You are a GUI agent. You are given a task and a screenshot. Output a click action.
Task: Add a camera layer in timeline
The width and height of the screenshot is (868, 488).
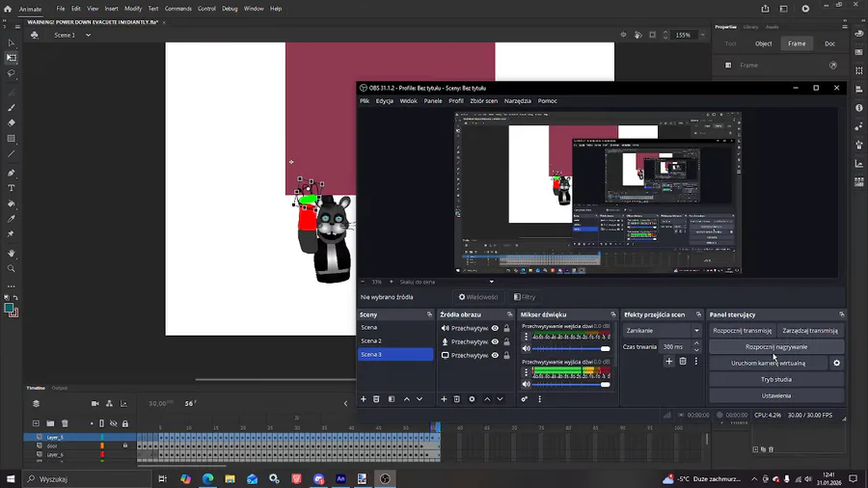coord(95,403)
